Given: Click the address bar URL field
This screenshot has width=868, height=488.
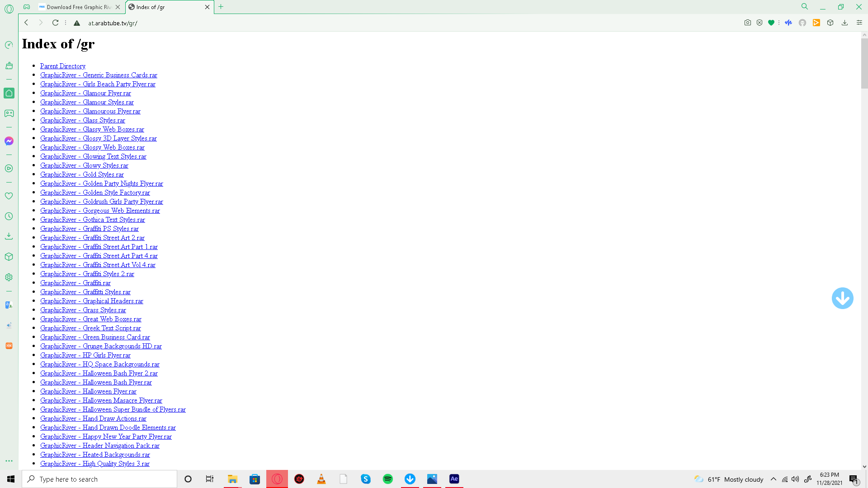Looking at the screenshot, I should 407,23.
